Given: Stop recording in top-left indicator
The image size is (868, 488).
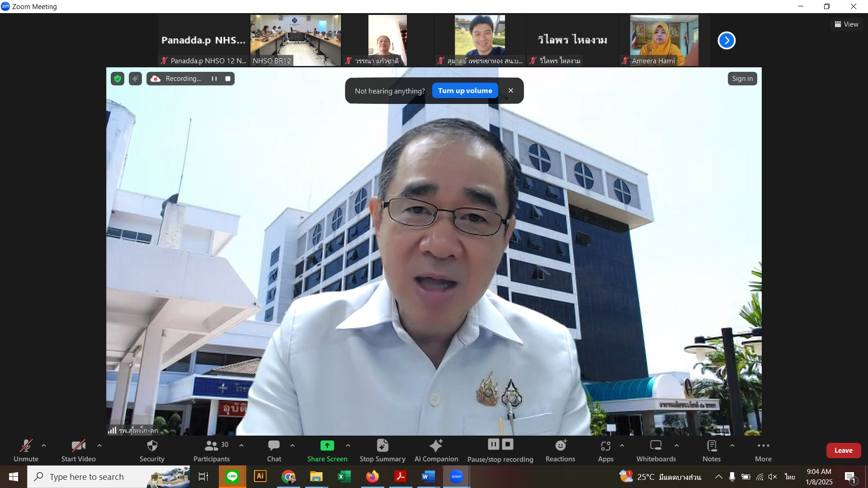Looking at the screenshot, I should [228, 79].
